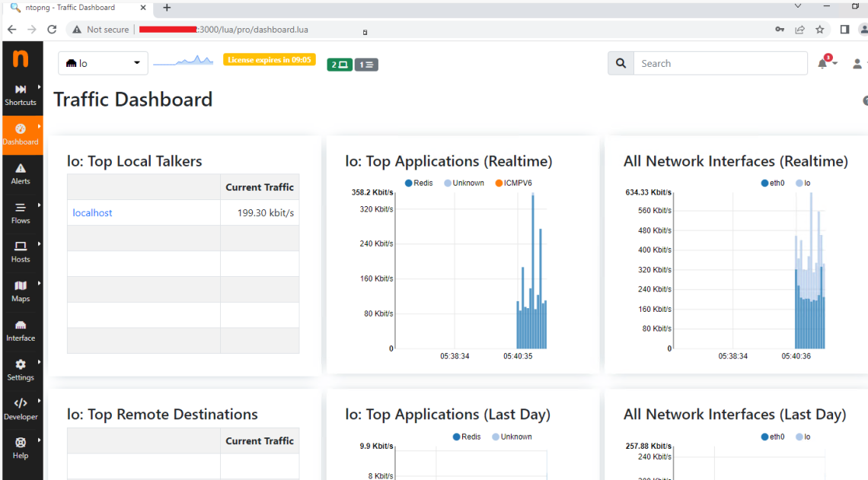Screen dimensions: 868x480
Task: Toggle the browser side panel
Action: coord(844,30)
